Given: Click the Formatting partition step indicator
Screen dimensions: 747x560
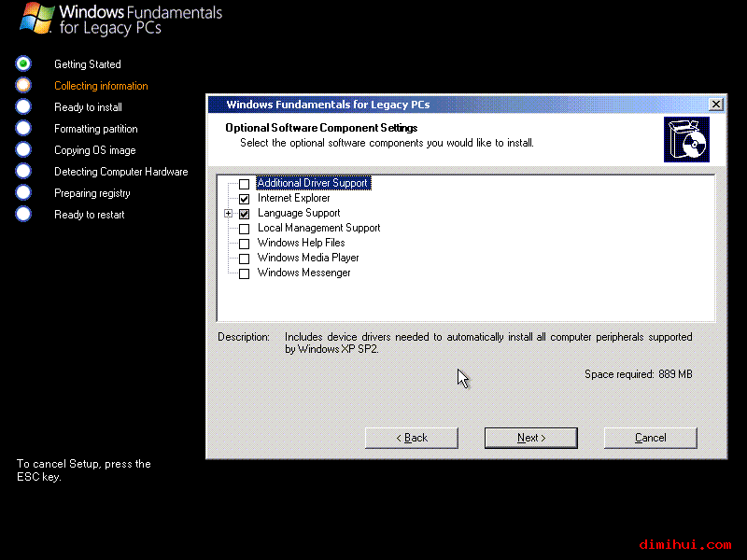Looking at the screenshot, I should point(23,128).
